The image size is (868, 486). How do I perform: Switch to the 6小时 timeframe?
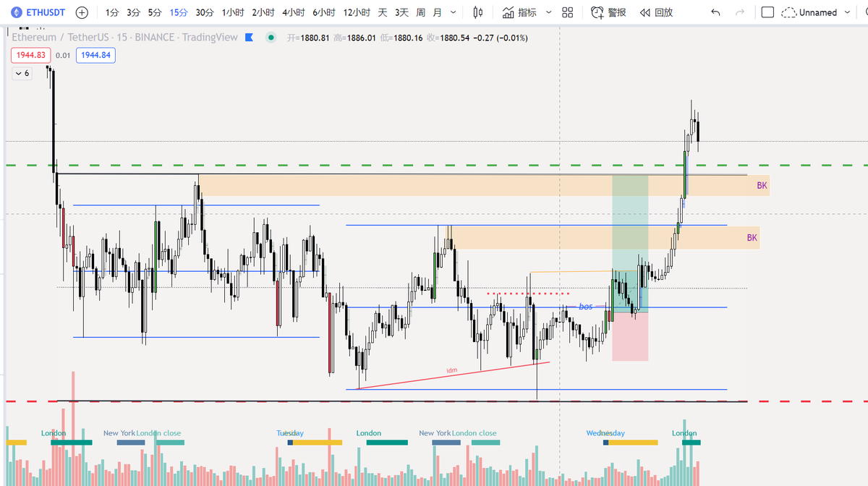tap(324, 12)
